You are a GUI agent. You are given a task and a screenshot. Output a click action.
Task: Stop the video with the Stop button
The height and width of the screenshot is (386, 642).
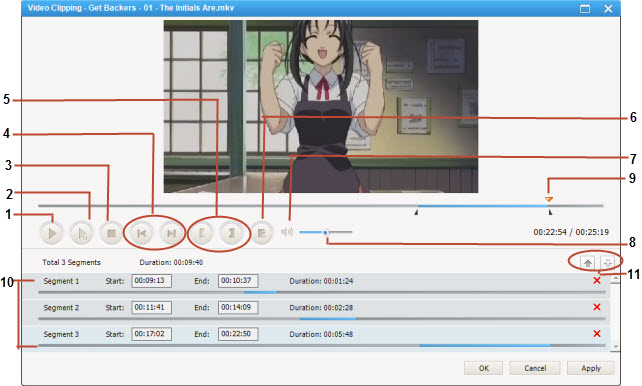coord(111,234)
